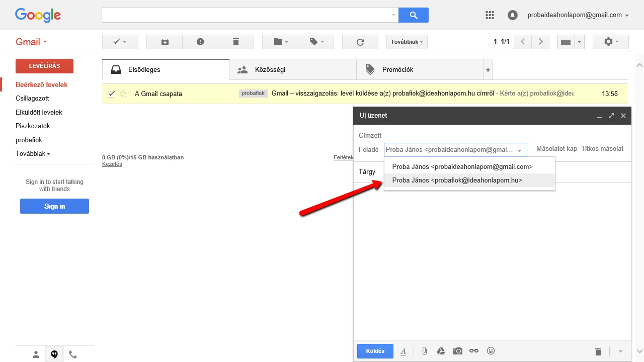The image size is (644, 362).
Task: Open the Gmail product switcher dropdown
Action: [31, 42]
